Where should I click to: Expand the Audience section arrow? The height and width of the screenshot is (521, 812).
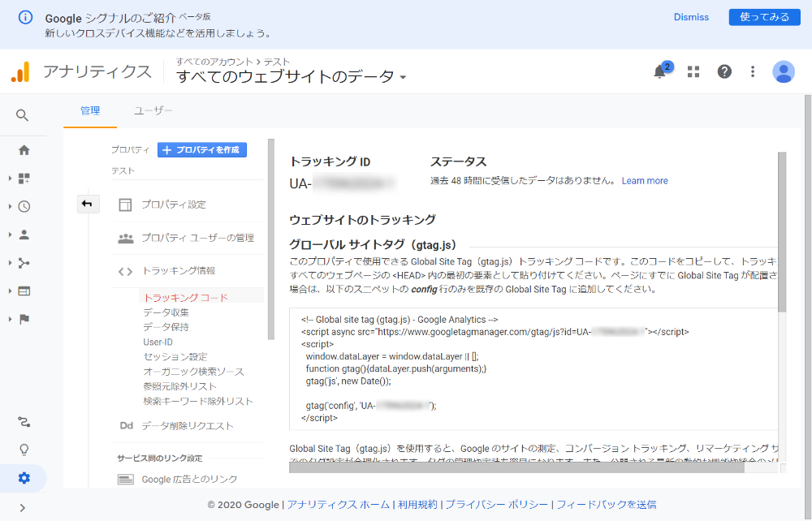(10, 235)
